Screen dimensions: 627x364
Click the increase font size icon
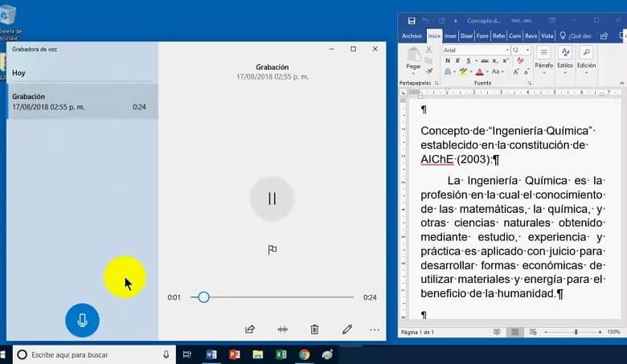pos(516,72)
